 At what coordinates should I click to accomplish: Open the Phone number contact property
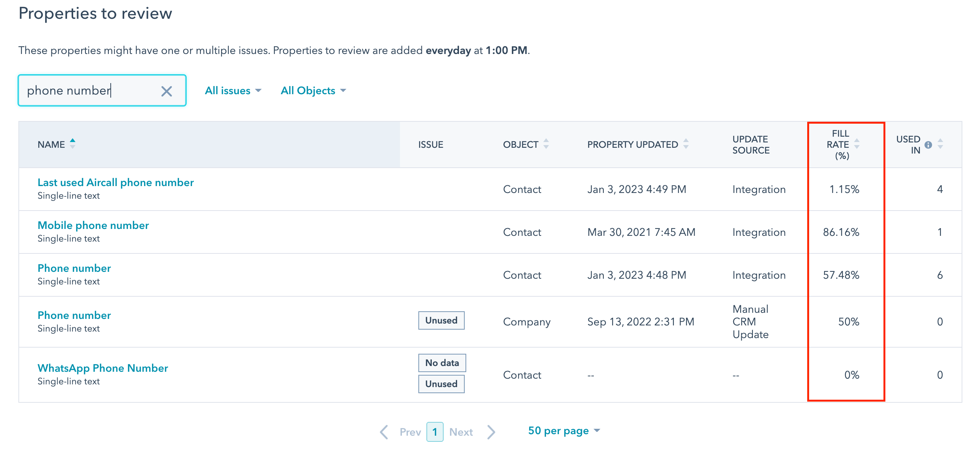74,268
